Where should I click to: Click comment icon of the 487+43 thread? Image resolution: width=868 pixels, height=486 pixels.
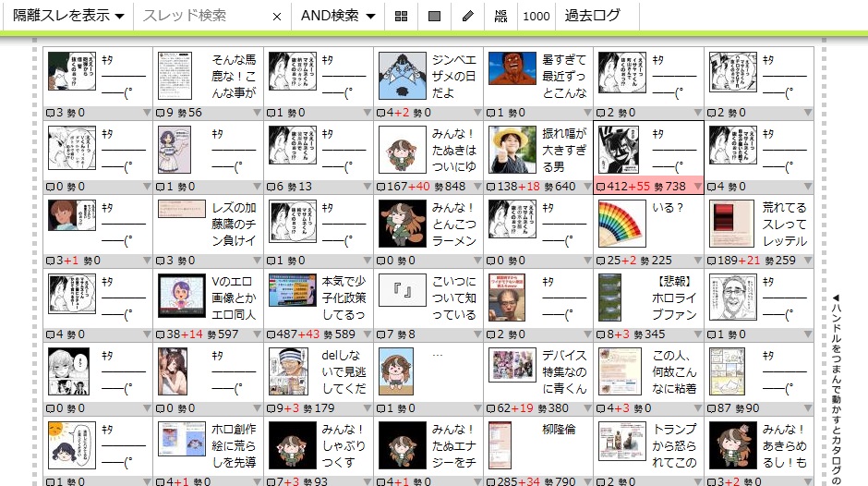point(271,334)
